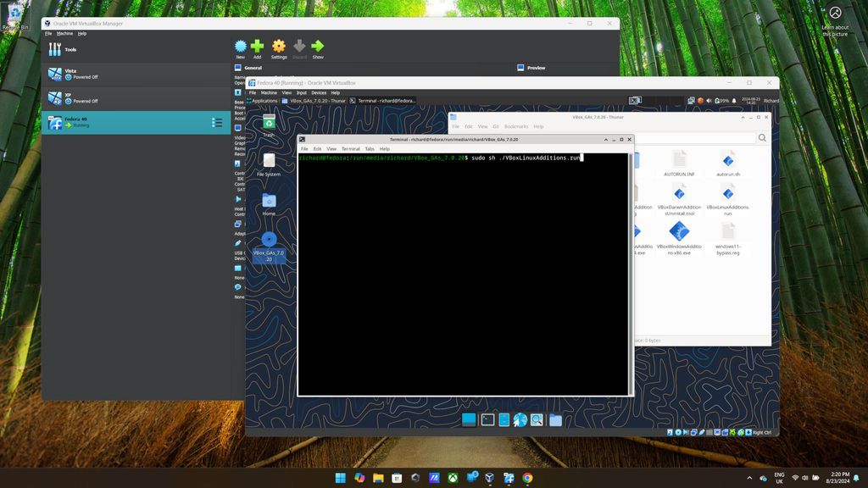This screenshot has height=488, width=868.
Task: Select AUTORUN.INF file in Thunar
Action: pos(679,164)
